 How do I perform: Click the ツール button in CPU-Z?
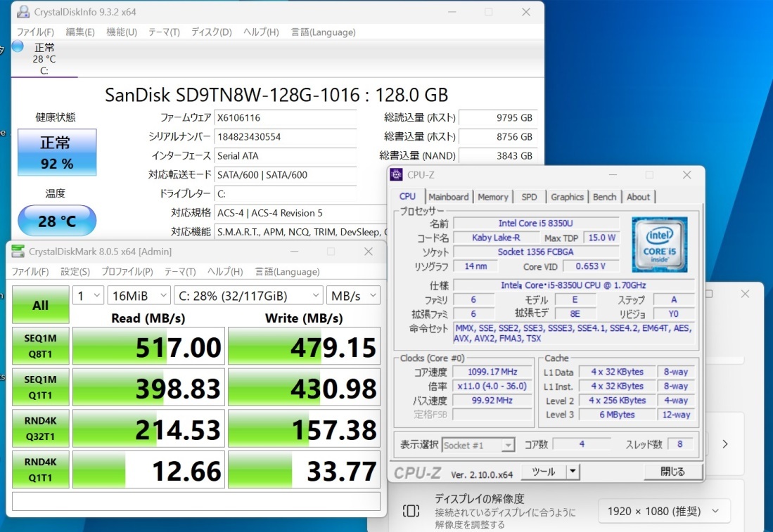pyautogui.click(x=544, y=472)
